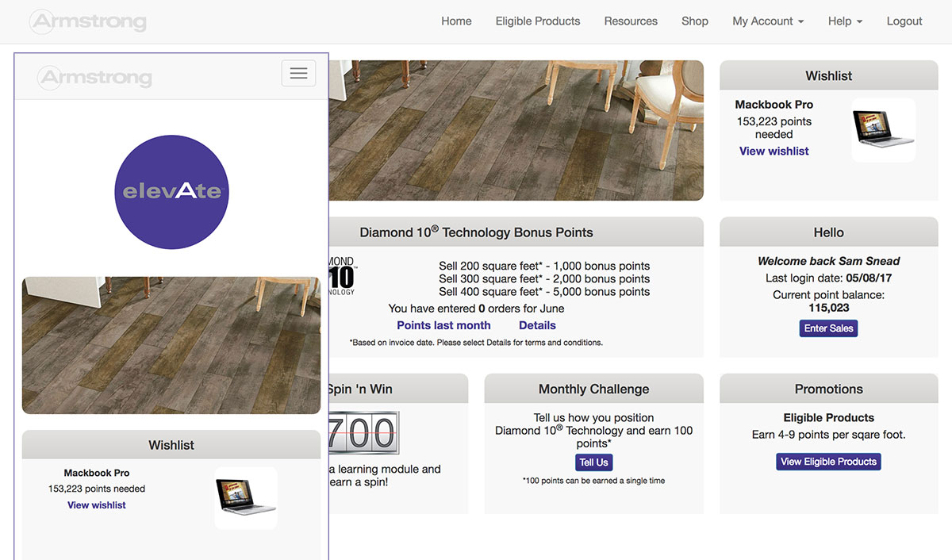Click the Diamond 10 Technology logo
Image resolution: width=952 pixels, height=560 pixels.
pos(342,276)
